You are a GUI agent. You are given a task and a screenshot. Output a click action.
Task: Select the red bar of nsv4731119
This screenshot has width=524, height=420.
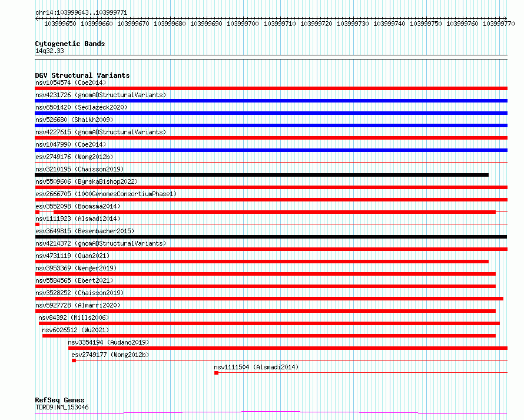click(261, 262)
